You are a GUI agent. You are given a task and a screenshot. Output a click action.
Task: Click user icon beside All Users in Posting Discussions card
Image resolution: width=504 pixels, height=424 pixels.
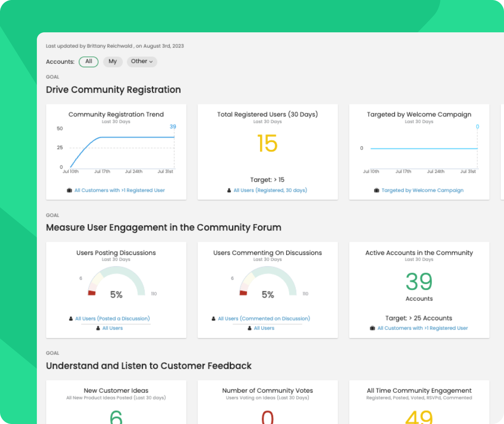pos(98,328)
